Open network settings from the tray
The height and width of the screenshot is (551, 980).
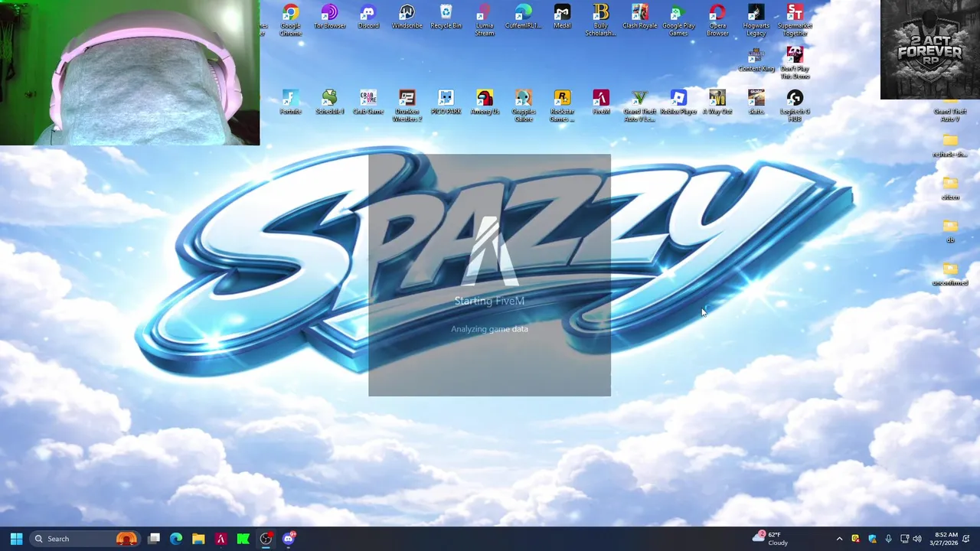[904, 539]
